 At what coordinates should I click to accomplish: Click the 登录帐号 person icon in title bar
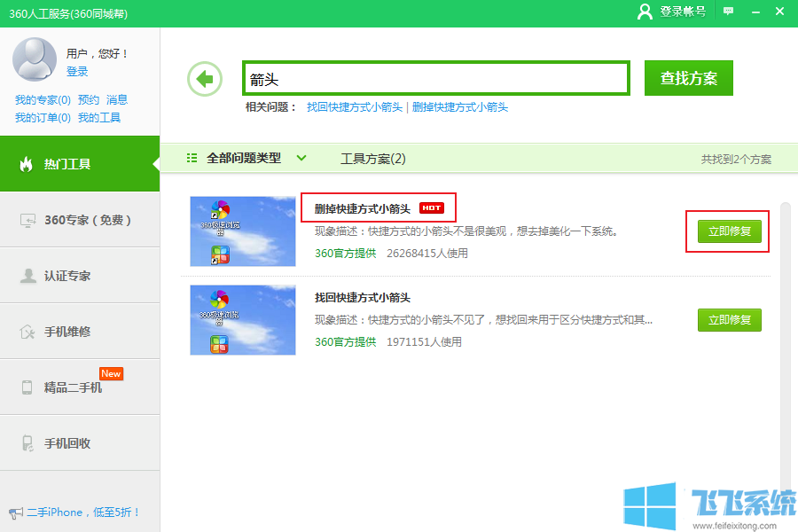646,12
